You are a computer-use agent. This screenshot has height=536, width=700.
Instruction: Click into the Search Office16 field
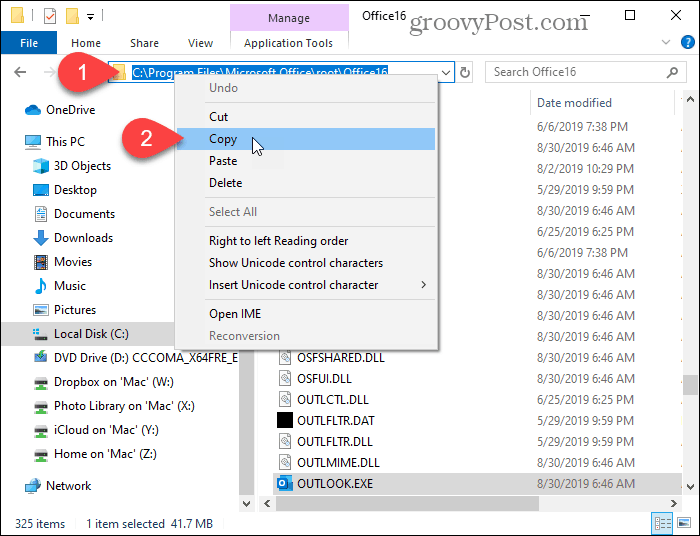[x=585, y=72]
